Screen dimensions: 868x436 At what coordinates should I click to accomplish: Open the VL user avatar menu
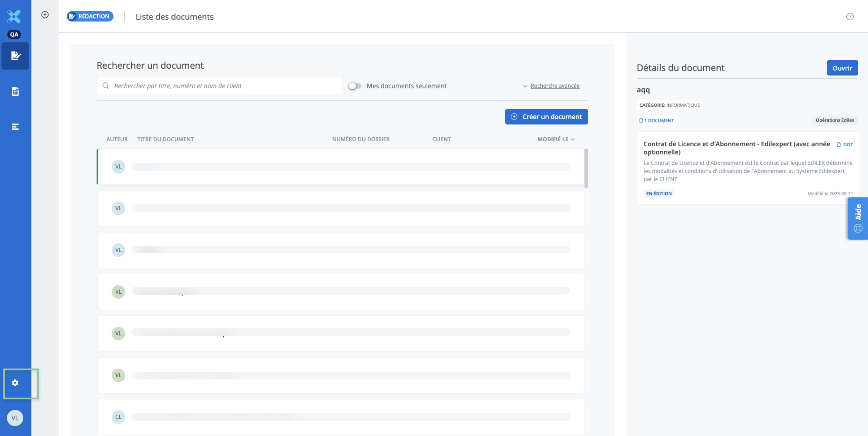click(15, 418)
